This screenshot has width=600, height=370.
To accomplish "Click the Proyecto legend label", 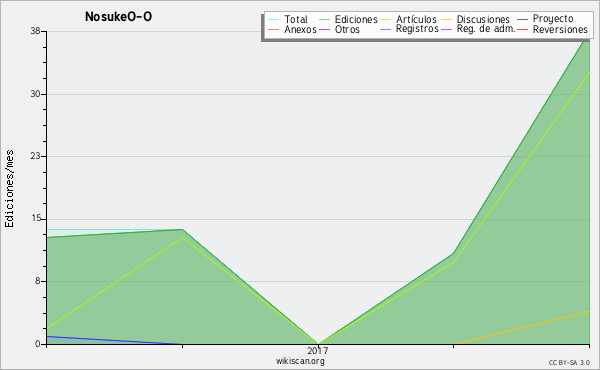I will pos(553,19).
